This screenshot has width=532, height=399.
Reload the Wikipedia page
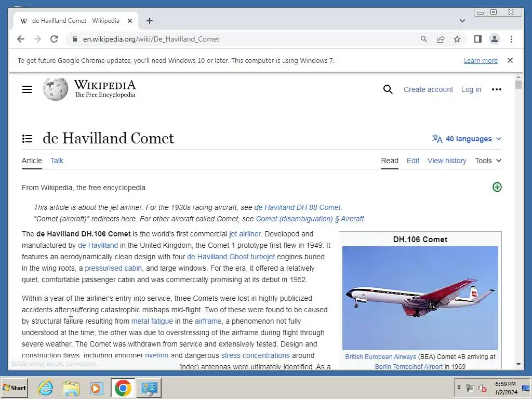[x=54, y=39]
